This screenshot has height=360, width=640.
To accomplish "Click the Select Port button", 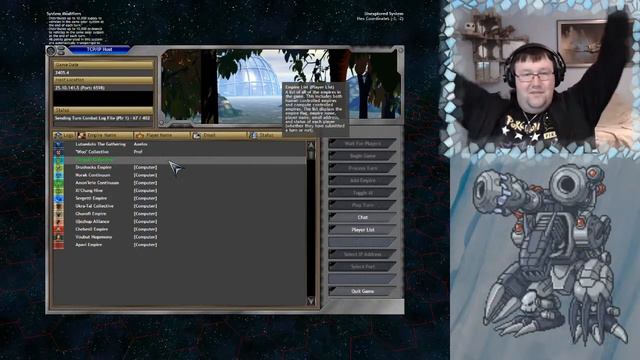I will point(362,267).
